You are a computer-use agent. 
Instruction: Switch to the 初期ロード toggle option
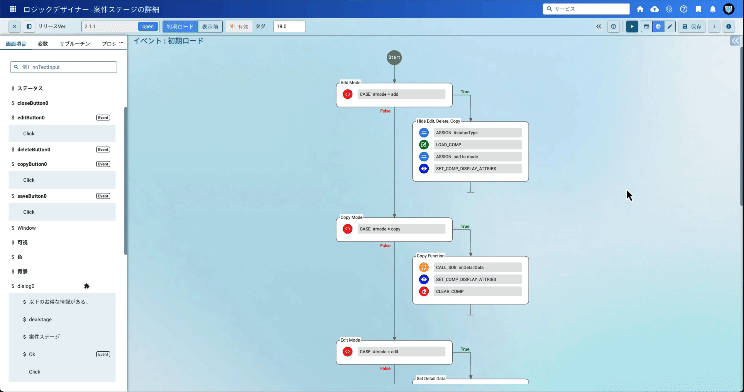(x=180, y=27)
